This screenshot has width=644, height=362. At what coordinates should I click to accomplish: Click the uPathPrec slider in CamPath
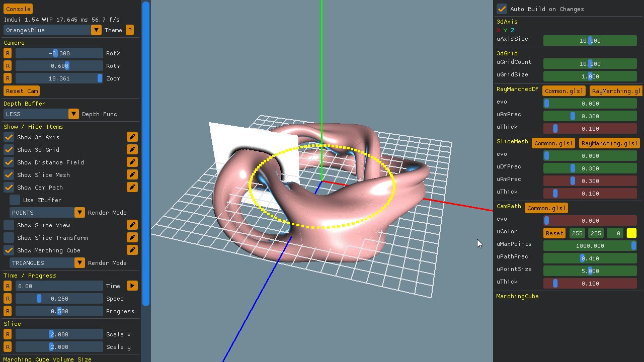590,258
